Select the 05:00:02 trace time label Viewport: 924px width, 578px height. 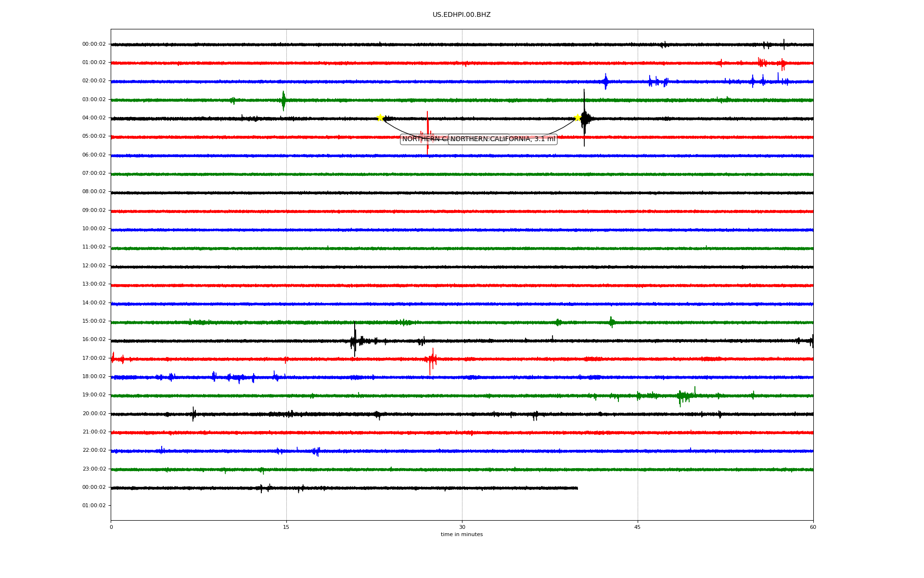(x=94, y=136)
